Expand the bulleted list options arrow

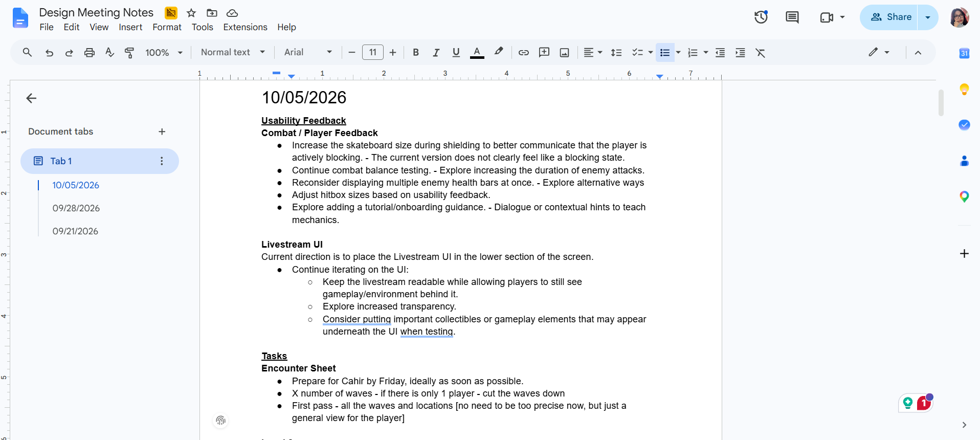[678, 52]
